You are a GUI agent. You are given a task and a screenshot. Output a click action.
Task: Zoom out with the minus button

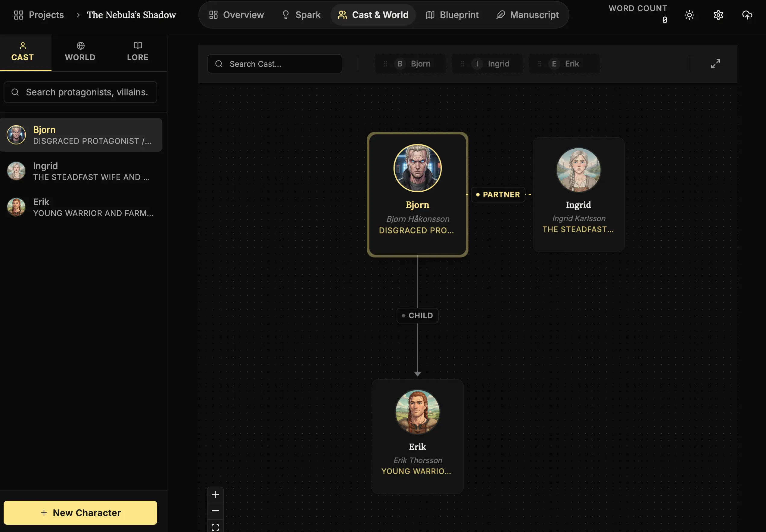215,511
